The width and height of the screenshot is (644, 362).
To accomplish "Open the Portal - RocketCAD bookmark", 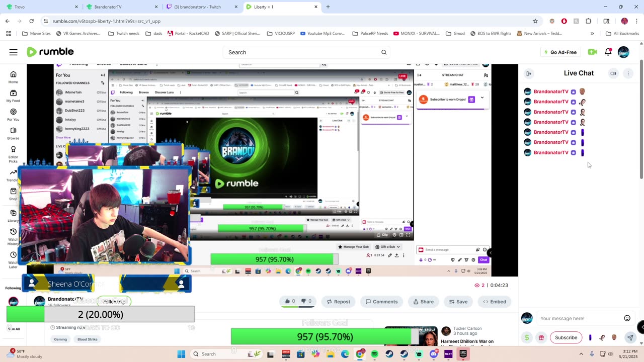I will (x=188, y=34).
